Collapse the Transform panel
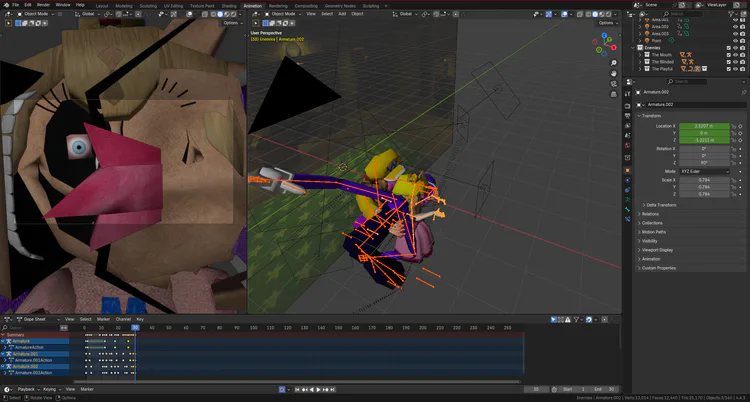 pos(651,116)
